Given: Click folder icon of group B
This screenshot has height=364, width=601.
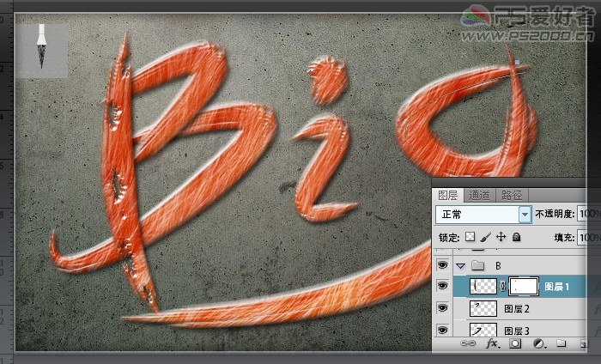Looking at the screenshot, I should [x=477, y=265].
